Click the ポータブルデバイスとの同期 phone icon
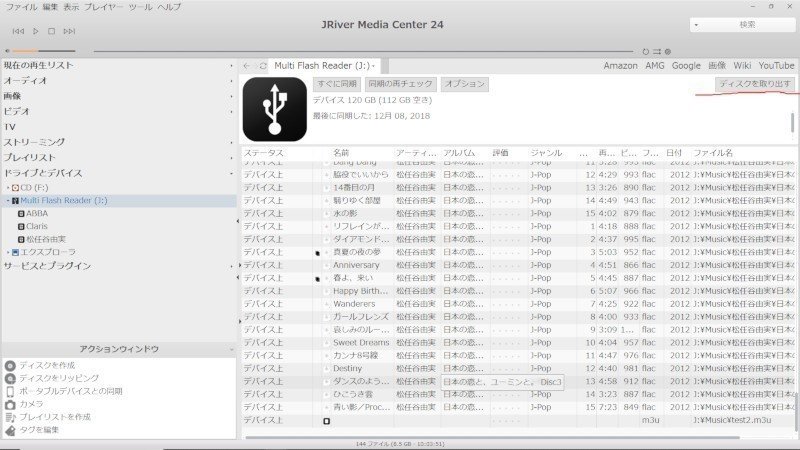800x450 pixels. click(10, 391)
